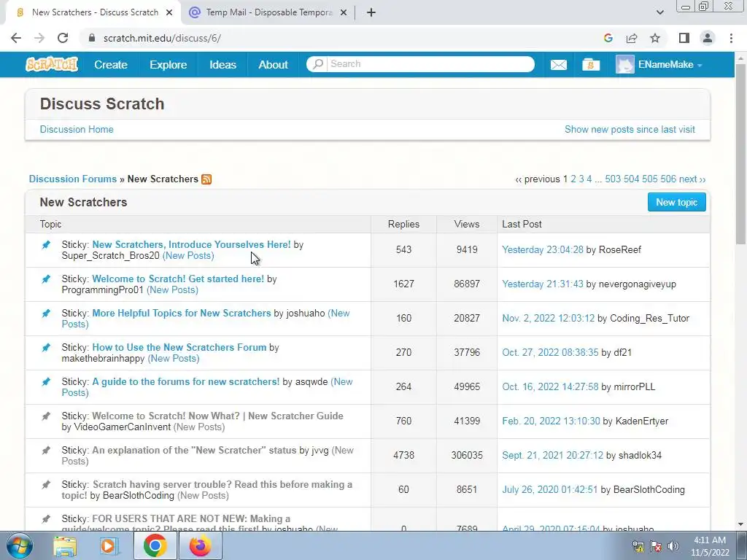This screenshot has height=560, width=747.
Task: Click the Replies count 4738
Action: tap(403, 455)
